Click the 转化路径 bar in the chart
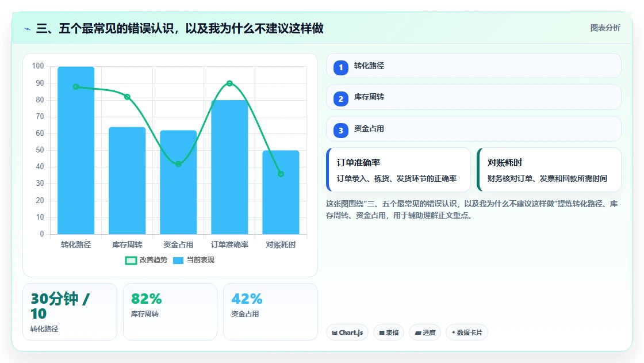The width and height of the screenshot is (644, 363). coord(76,151)
